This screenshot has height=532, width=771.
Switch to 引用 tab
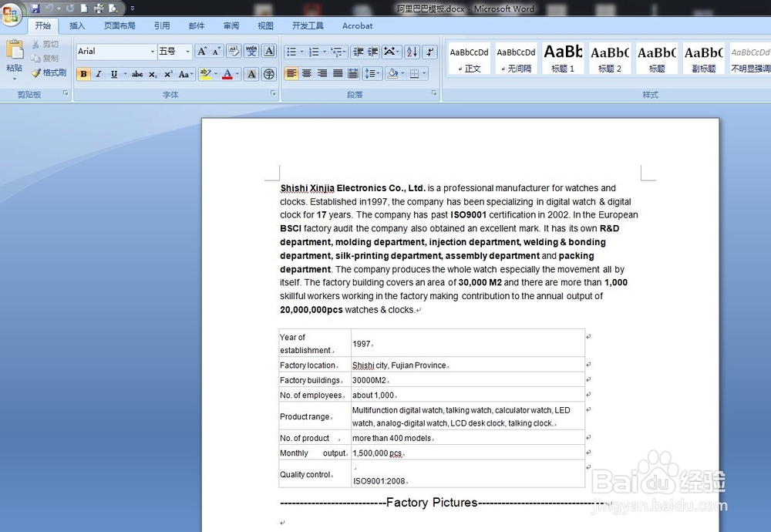[x=162, y=25]
